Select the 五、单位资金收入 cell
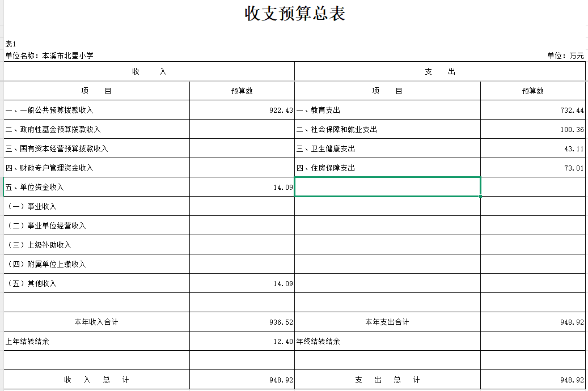Image resolution: width=588 pixels, height=391 pixels. click(x=97, y=187)
